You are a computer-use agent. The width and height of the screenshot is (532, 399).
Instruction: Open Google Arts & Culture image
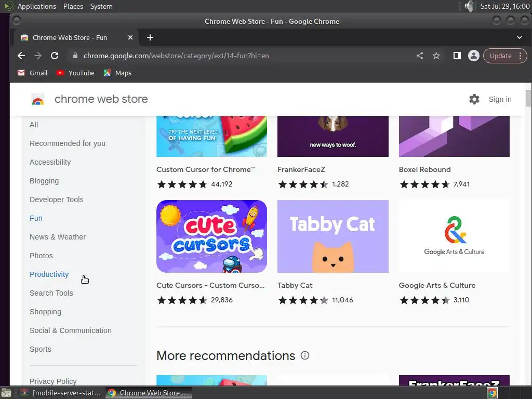coord(454,236)
